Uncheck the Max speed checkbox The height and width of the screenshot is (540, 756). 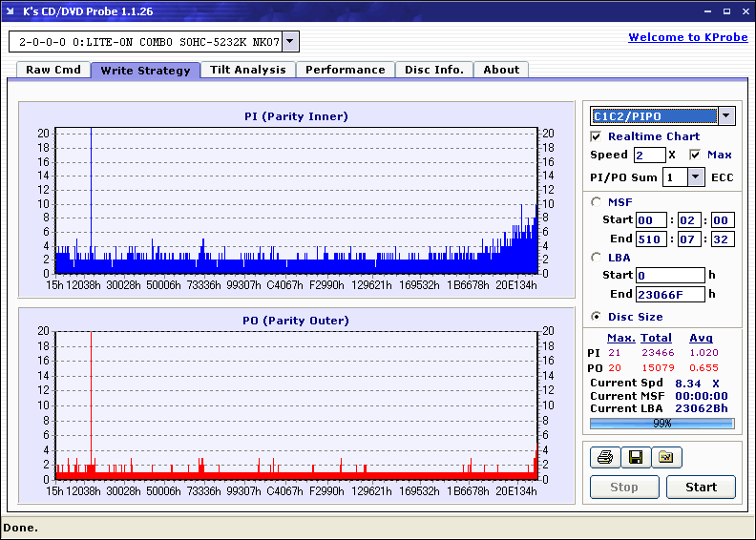click(x=695, y=155)
